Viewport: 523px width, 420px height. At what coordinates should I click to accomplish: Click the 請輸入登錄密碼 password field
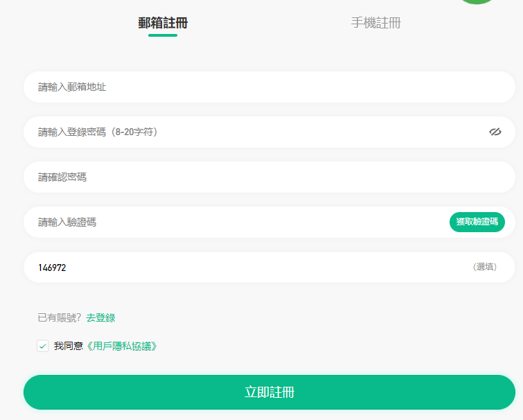click(x=249, y=132)
